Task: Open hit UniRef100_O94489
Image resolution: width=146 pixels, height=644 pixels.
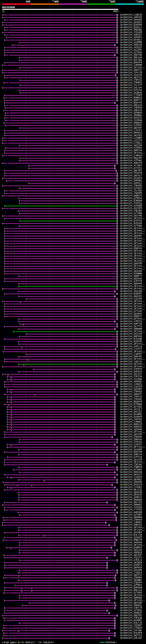Action: coord(131,20)
